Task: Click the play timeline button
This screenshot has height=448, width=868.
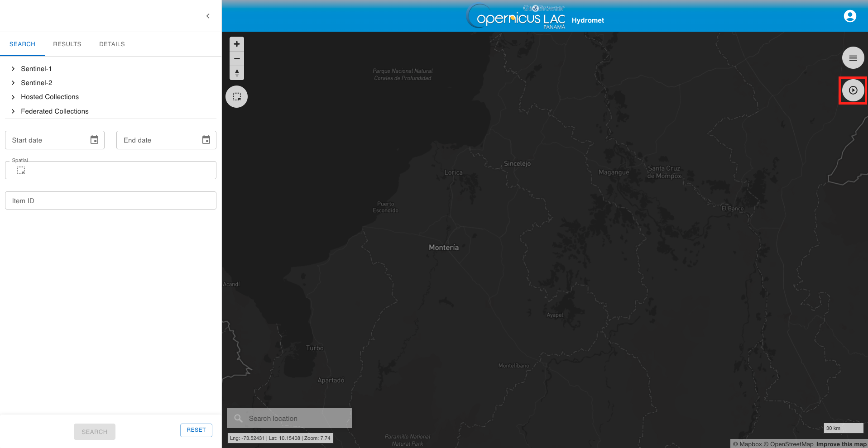Action: 853,90
